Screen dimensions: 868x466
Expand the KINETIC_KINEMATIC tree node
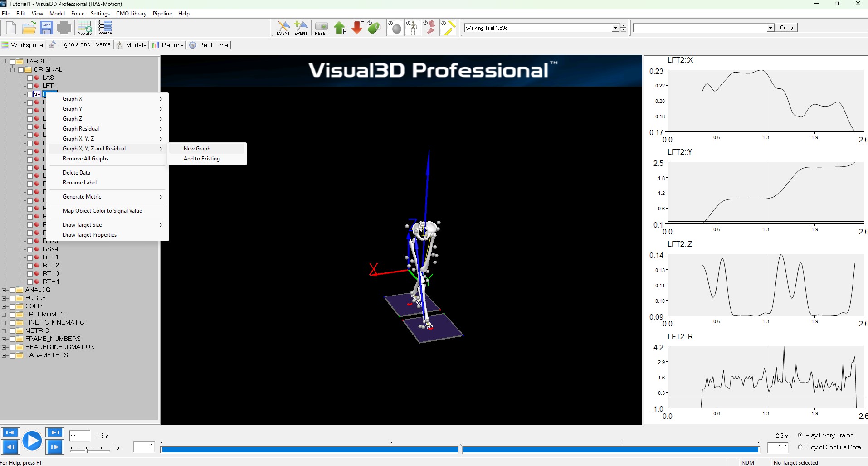point(4,322)
